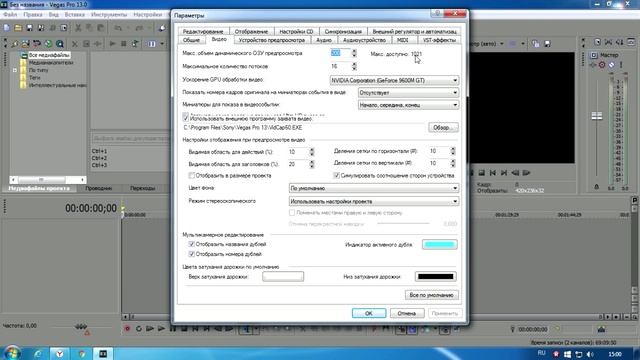Viewport: 640px width, 360px height.
Task: Click the Все по умолчанию button
Action: (432, 295)
